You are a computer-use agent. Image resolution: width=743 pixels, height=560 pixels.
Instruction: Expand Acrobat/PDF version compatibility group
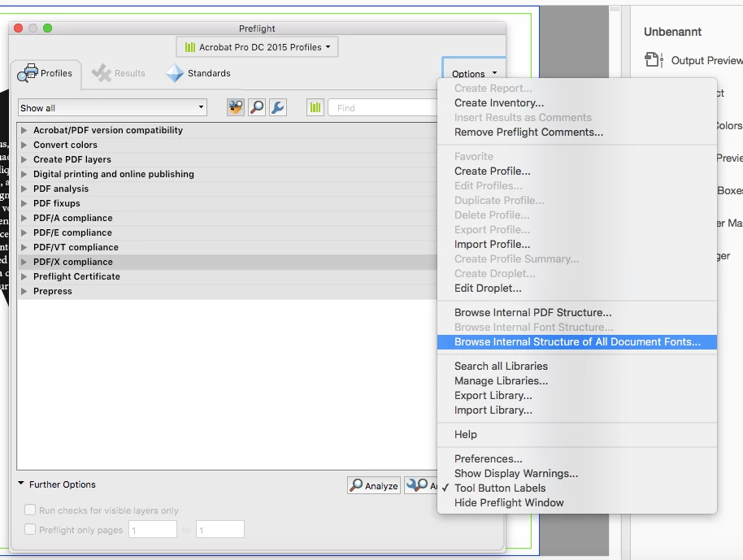(x=24, y=130)
